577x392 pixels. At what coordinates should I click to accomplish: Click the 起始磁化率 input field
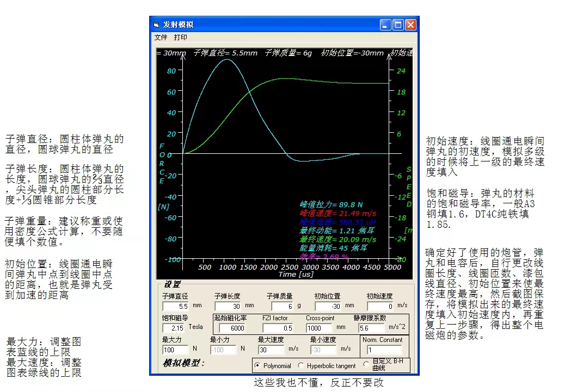coord(232,328)
